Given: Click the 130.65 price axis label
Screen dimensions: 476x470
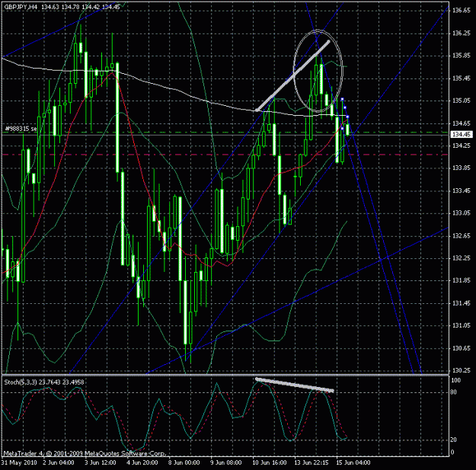Looking at the screenshot, I should click(461, 348).
